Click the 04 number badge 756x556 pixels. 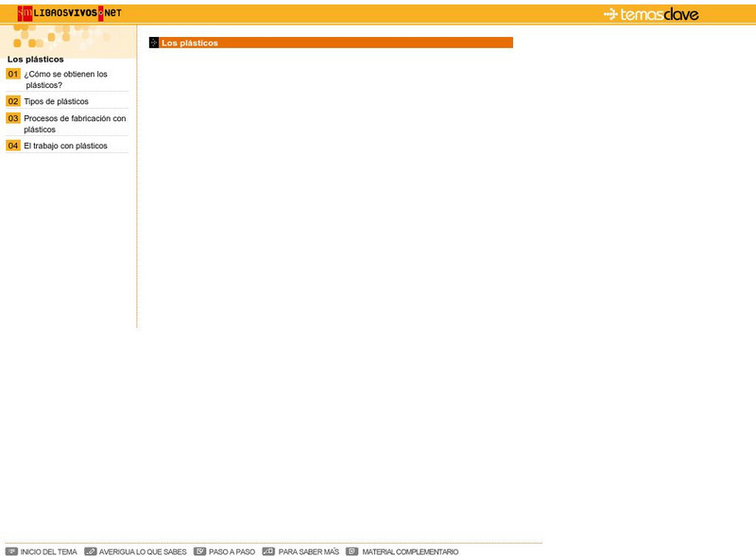[x=13, y=146]
